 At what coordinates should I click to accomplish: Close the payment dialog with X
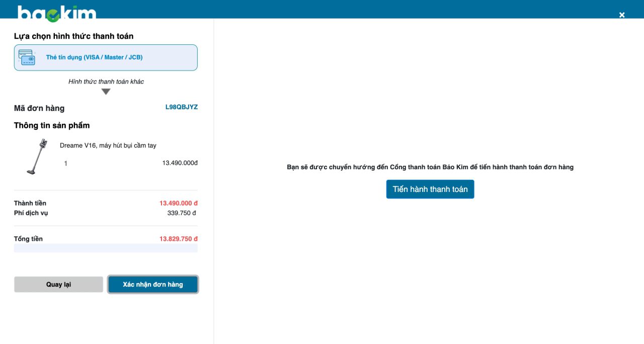622,15
